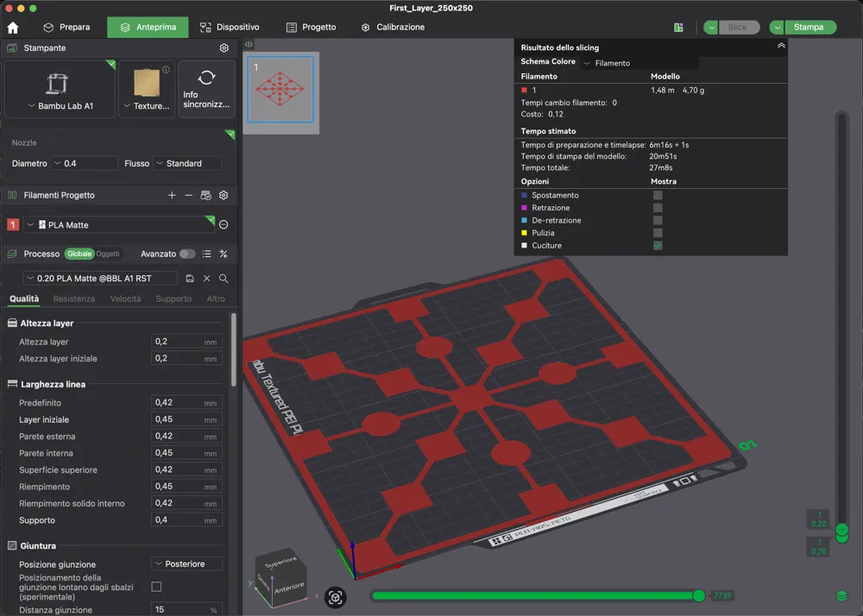Enable Spostamento display checkbox
863x616 pixels.
[658, 195]
